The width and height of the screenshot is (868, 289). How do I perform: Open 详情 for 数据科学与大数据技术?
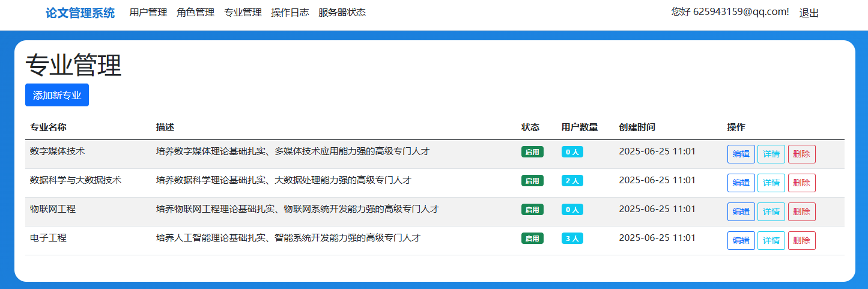click(x=771, y=183)
